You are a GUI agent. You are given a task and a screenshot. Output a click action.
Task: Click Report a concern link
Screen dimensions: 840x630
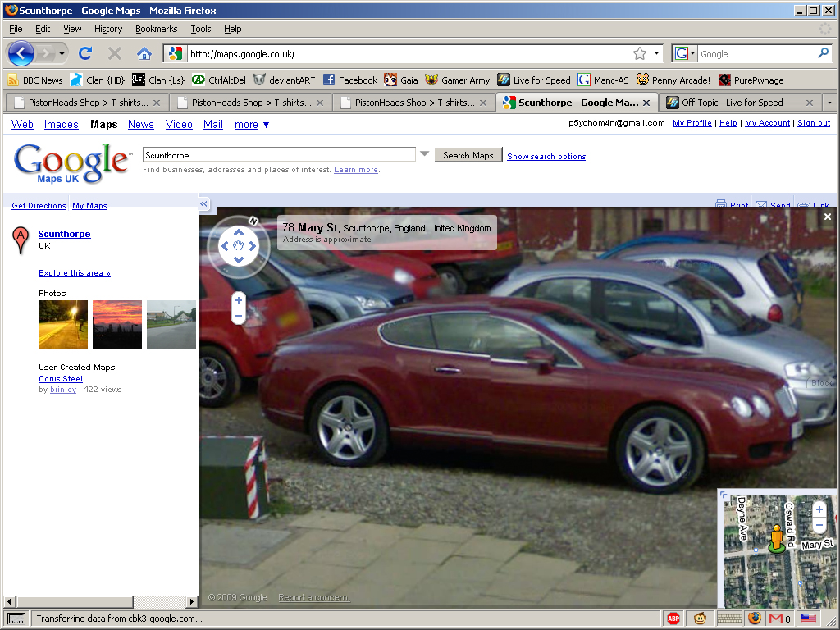(x=314, y=597)
